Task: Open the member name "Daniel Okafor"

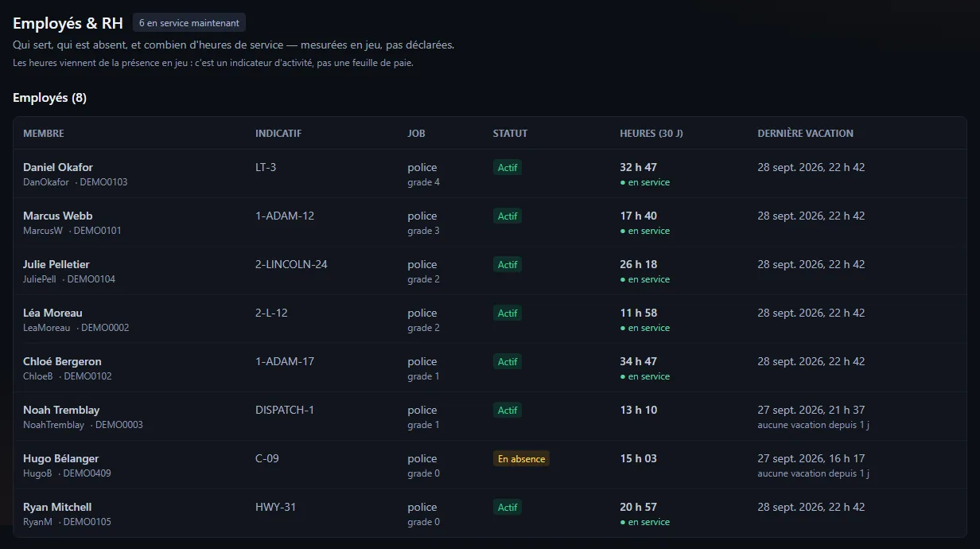Action: point(58,167)
